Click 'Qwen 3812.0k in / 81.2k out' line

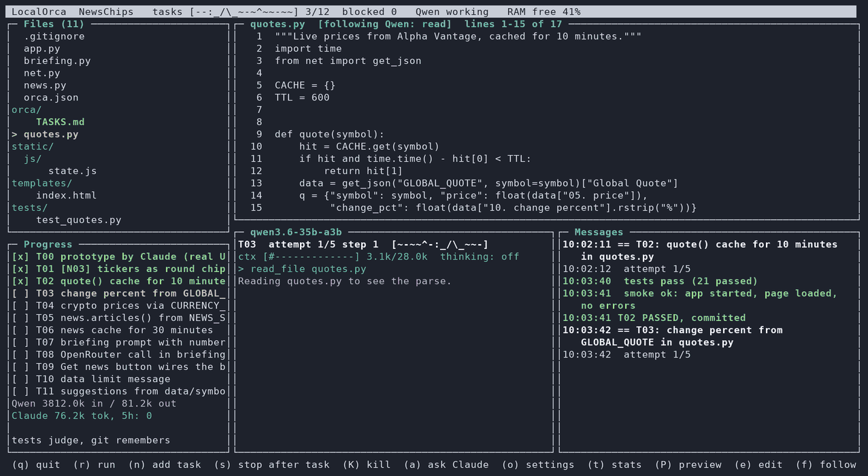coord(94,403)
